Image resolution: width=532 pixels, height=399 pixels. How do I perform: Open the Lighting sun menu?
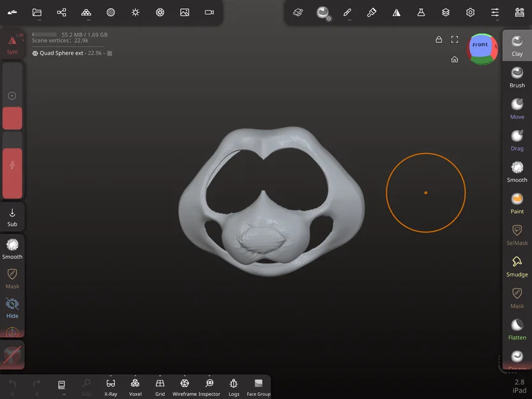pos(135,13)
